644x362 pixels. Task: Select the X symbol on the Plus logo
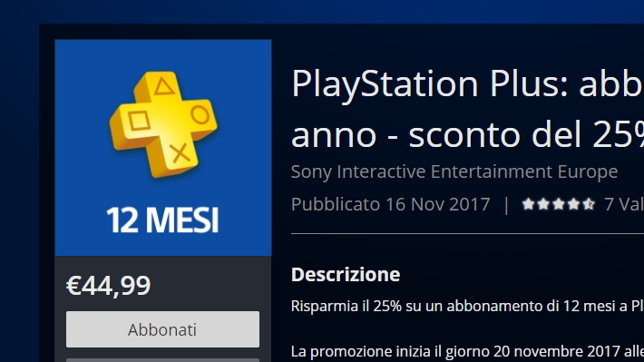(180, 152)
